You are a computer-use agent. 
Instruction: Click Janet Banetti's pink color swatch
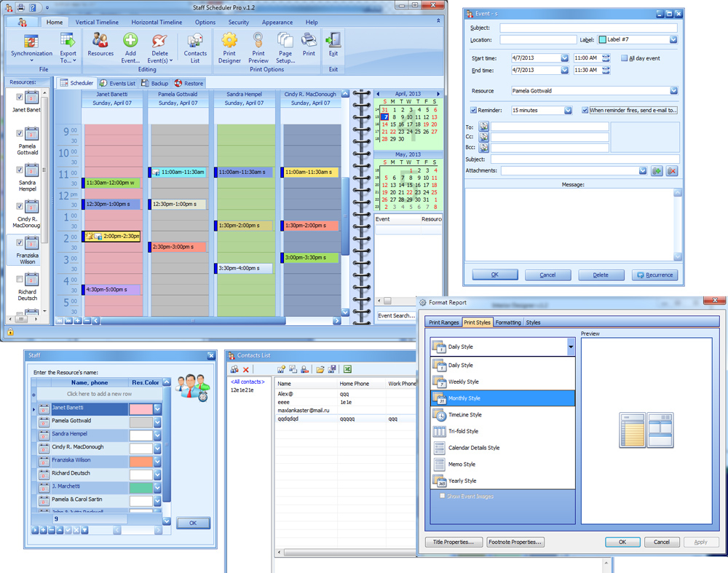click(141, 409)
